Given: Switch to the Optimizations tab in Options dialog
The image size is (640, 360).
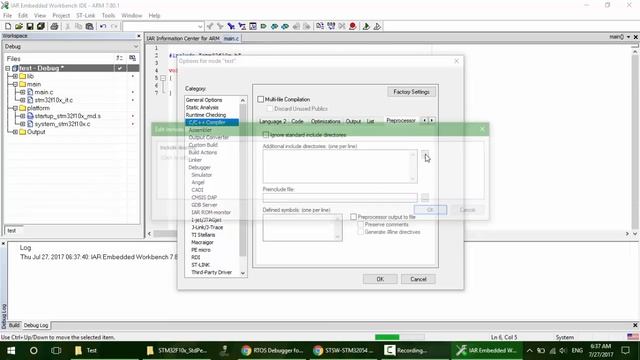Looking at the screenshot, I should tap(325, 121).
